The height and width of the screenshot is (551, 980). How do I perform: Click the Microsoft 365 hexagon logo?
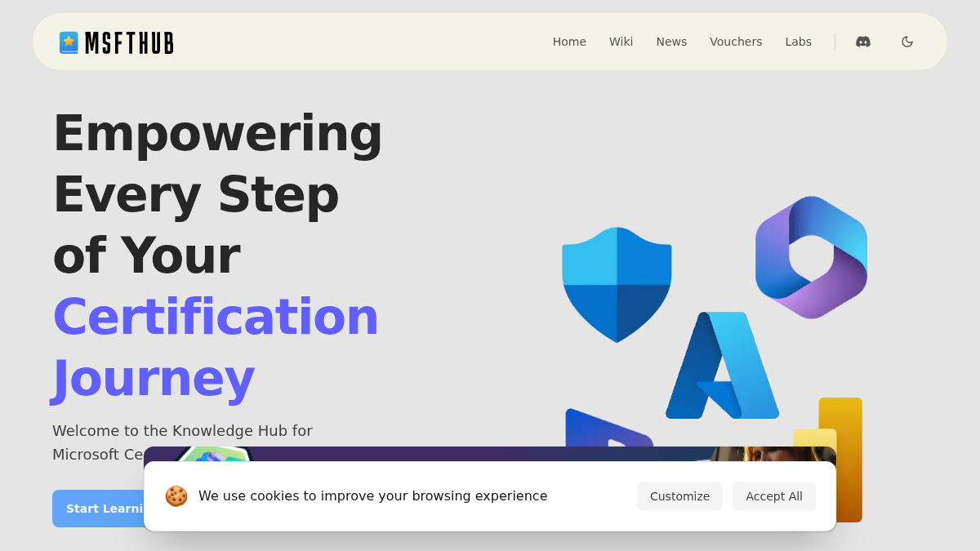click(811, 257)
